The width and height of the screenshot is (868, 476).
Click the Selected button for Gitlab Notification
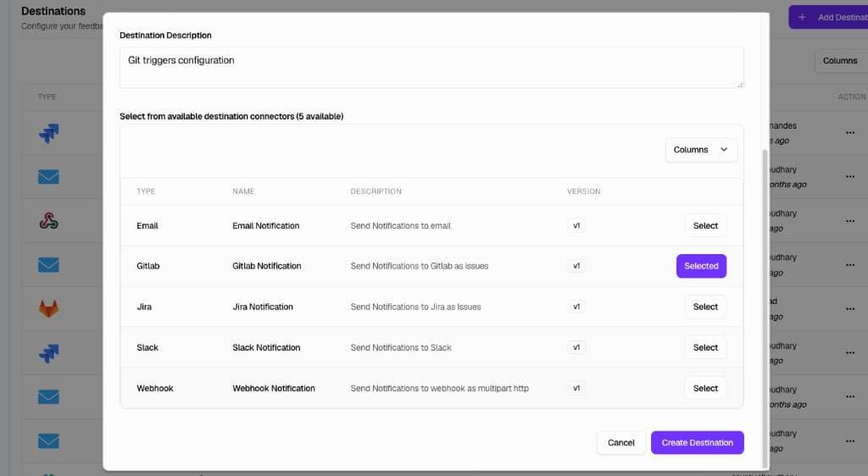click(x=701, y=266)
